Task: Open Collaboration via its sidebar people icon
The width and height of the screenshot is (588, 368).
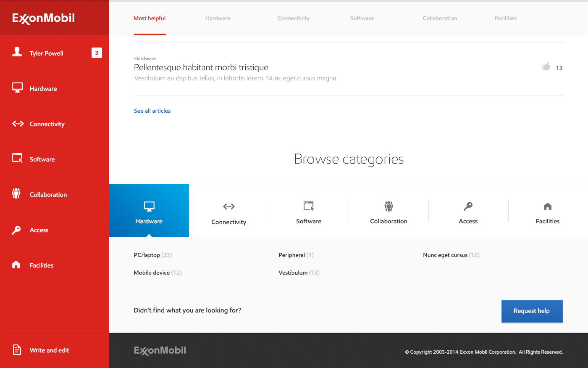Action: coord(16,193)
